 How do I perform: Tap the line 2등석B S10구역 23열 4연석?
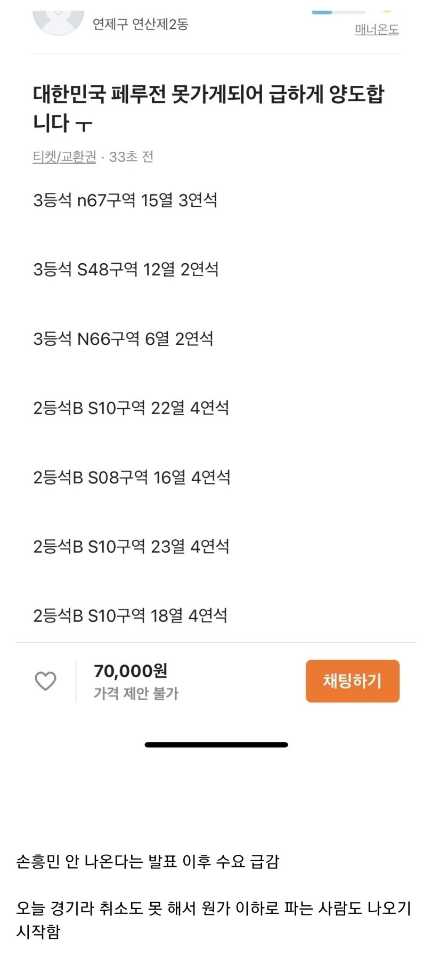click(131, 547)
